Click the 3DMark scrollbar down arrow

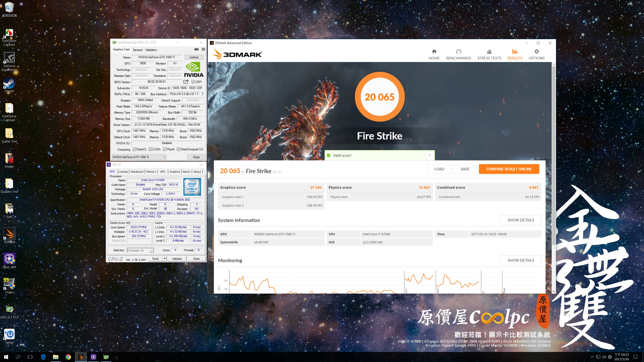(553, 291)
